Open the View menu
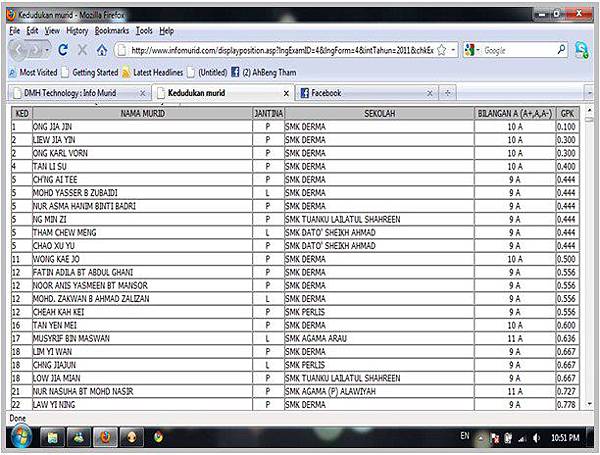600x455 pixels. (x=52, y=31)
